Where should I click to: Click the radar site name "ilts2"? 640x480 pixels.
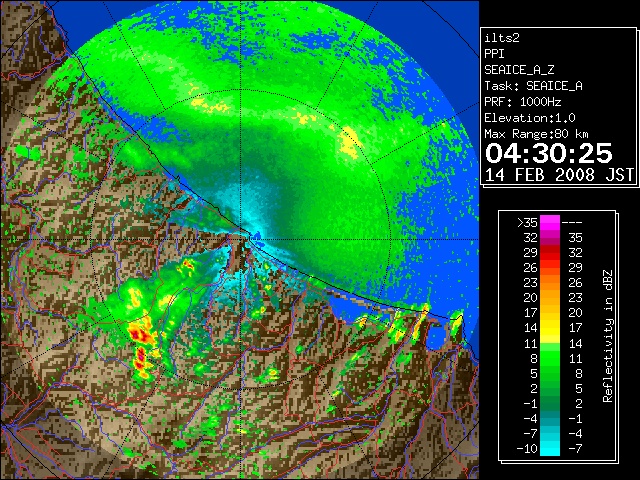502,38
